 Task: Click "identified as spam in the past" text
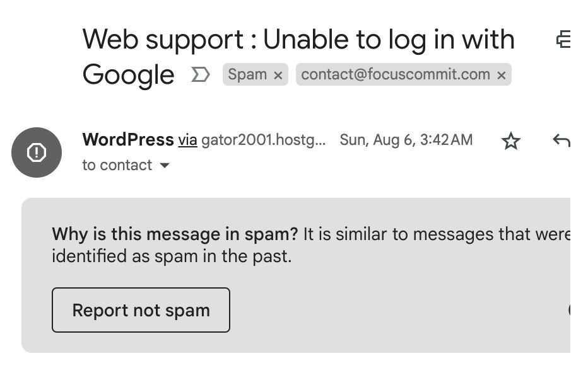coord(172,257)
